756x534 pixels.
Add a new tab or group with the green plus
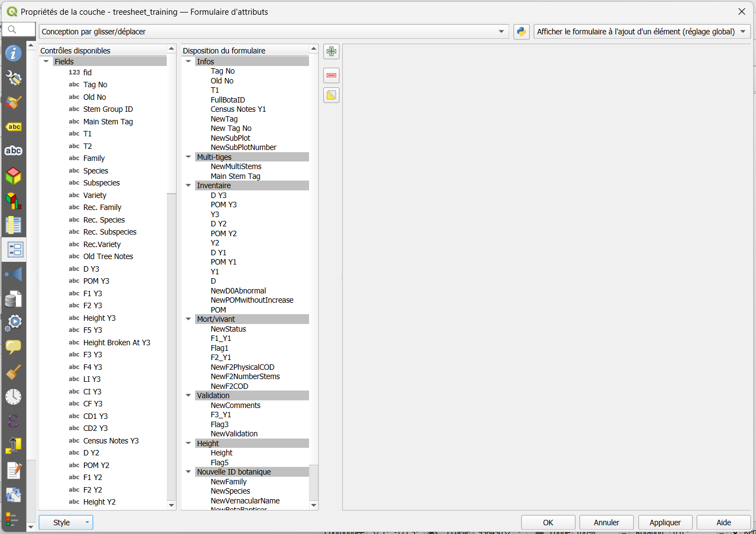pyautogui.click(x=331, y=52)
